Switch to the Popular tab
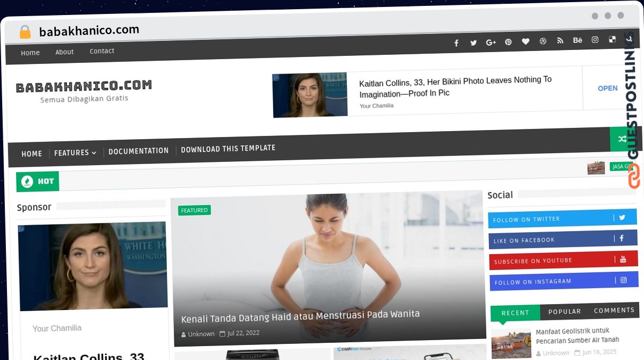 pos(564,312)
